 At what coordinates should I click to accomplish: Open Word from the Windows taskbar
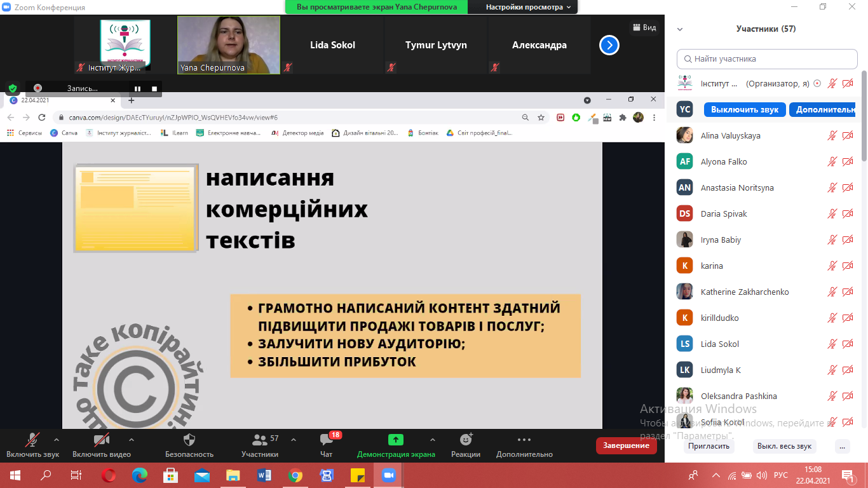(x=264, y=475)
